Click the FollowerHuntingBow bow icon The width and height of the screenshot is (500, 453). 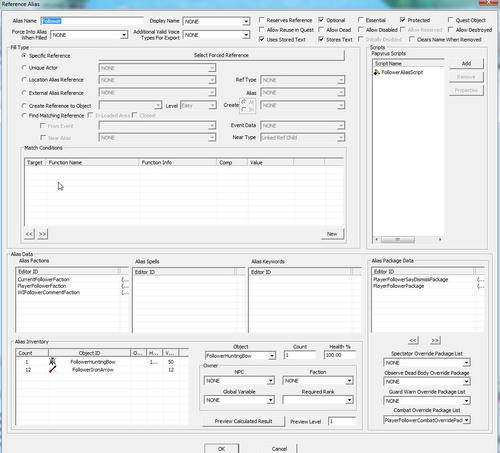click(x=52, y=362)
